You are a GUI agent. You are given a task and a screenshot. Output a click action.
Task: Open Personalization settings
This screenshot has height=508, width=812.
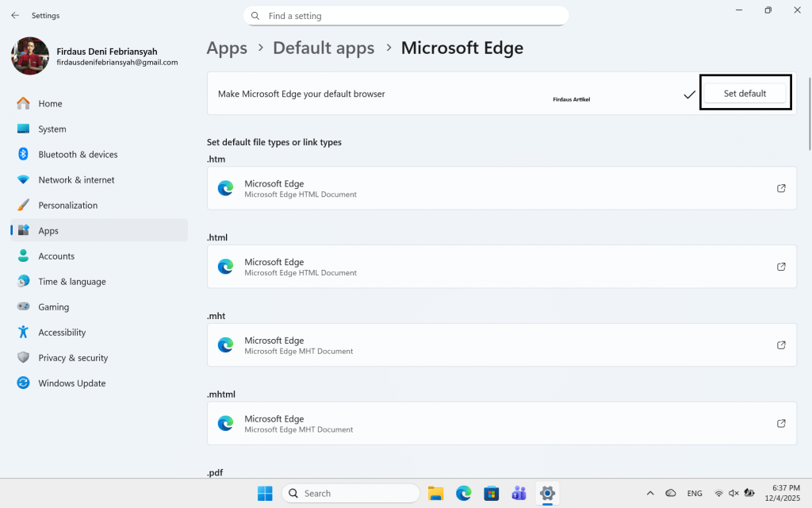pyautogui.click(x=99, y=206)
